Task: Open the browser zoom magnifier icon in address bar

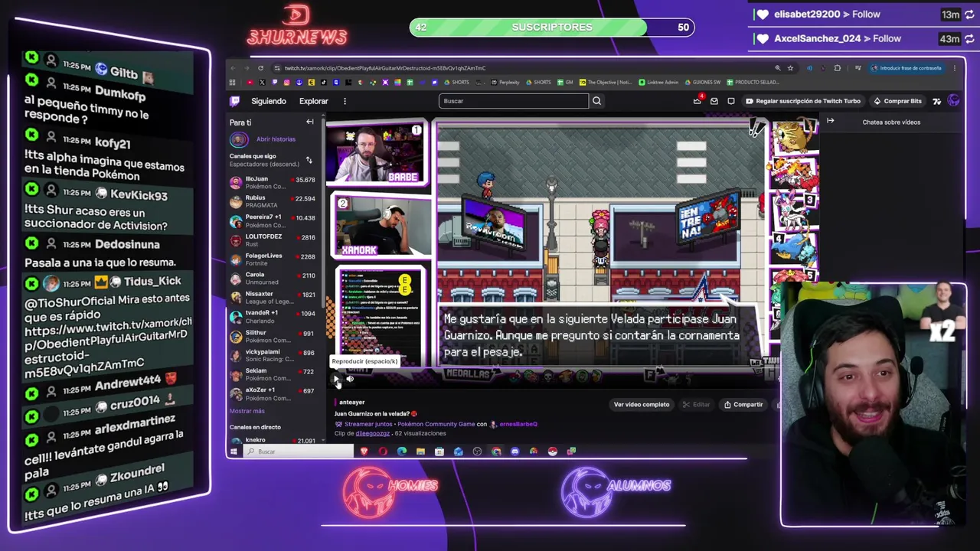Action: 777,68
